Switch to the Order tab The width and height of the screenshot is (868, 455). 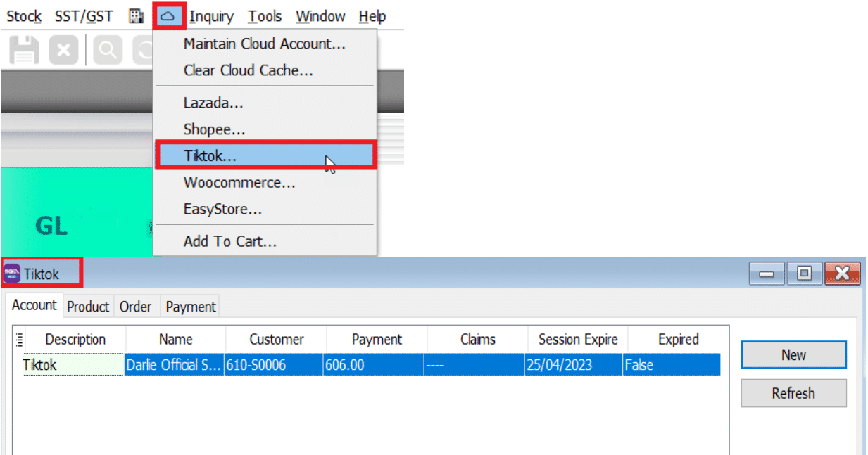[135, 307]
